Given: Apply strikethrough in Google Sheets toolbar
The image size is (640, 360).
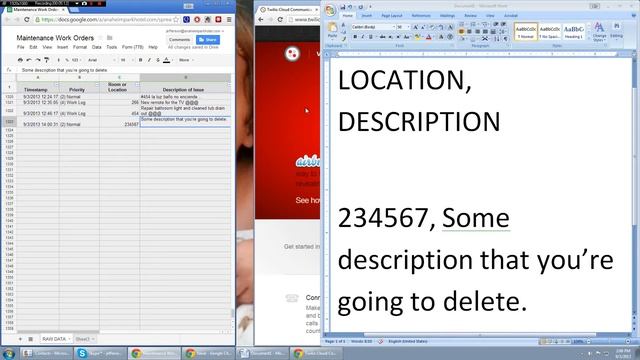Looking at the screenshot, I should pos(158,60).
